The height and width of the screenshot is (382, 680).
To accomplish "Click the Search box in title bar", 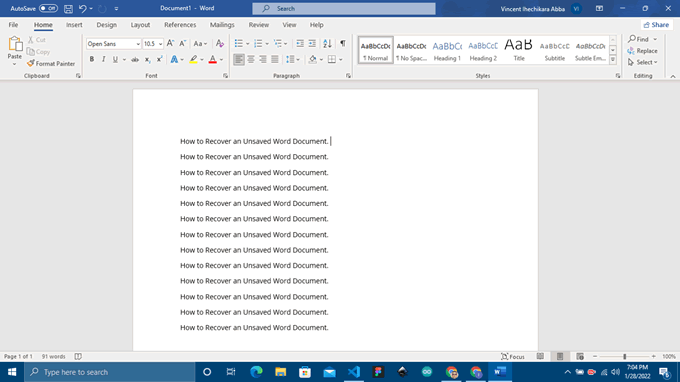I will tap(344, 8).
